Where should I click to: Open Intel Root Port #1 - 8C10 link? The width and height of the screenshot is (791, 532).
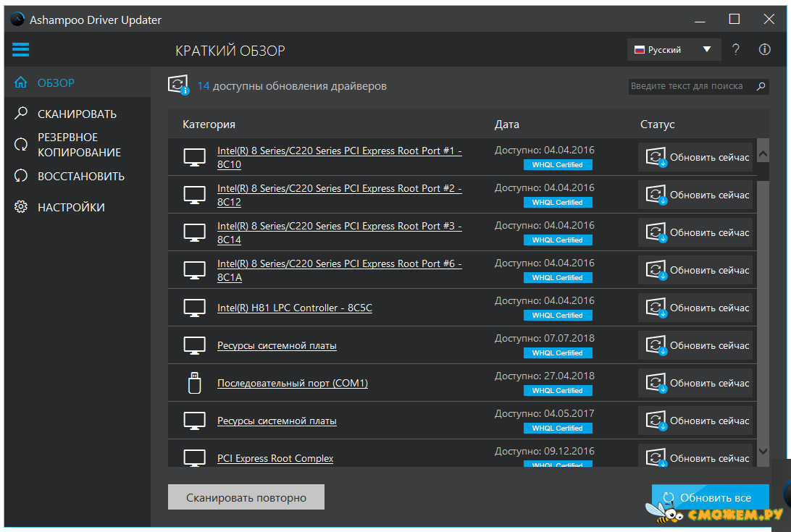(x=340, y=157)
